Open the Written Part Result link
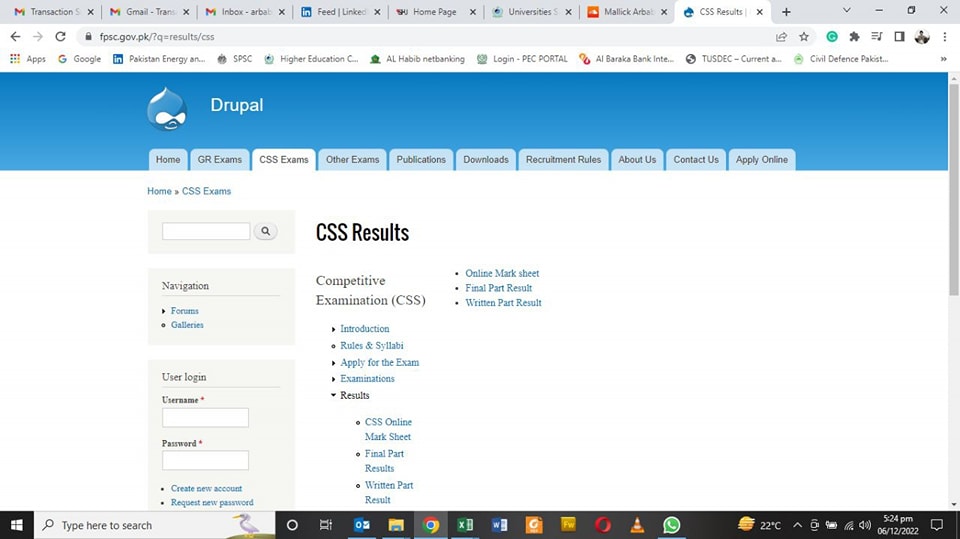The width and height of the screenshot is (960, 539). (x=503, y=303)
